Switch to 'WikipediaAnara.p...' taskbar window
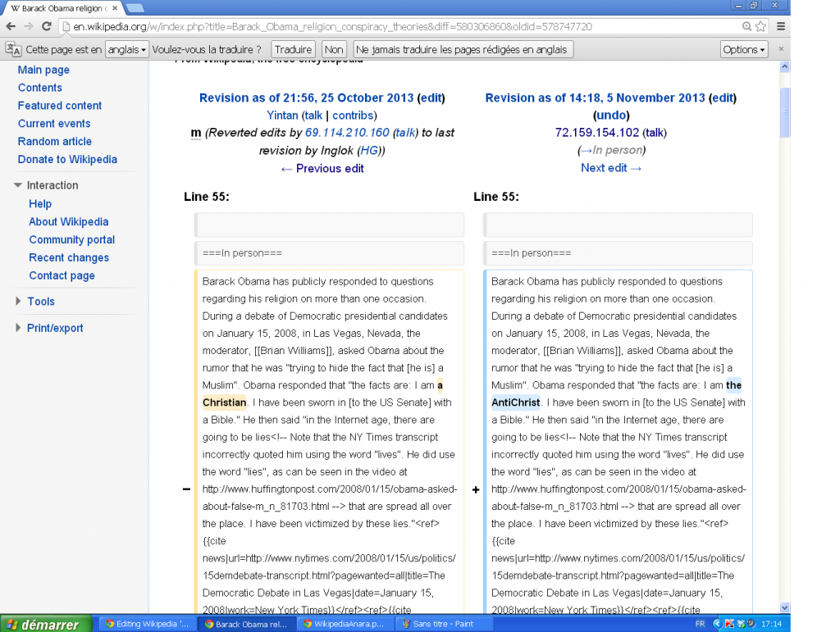The image size is (840, 632). (x=345, y=624)
